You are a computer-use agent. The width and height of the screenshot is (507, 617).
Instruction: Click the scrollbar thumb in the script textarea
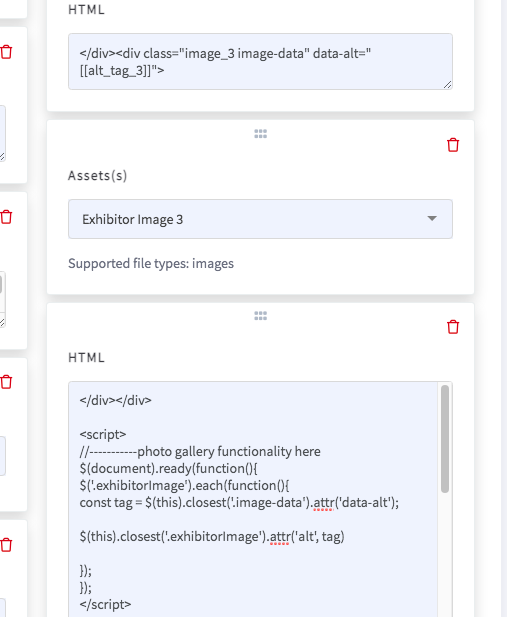445,439
